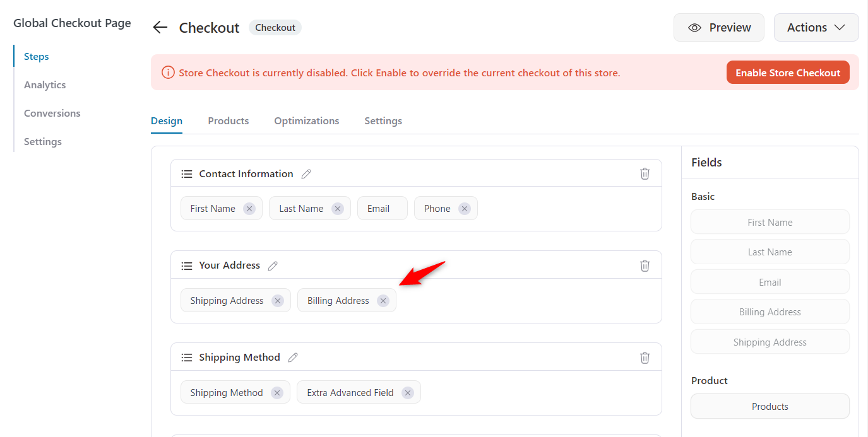Screen dimensions: 868x437
Task: Open Analytics in the left sidebar
Action: point(45,84)
